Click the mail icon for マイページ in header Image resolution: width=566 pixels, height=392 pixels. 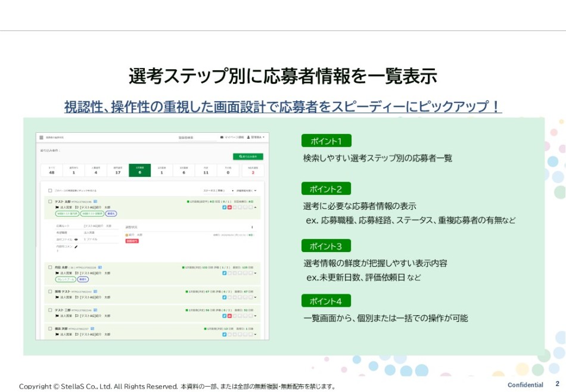(x=222, y=137)
